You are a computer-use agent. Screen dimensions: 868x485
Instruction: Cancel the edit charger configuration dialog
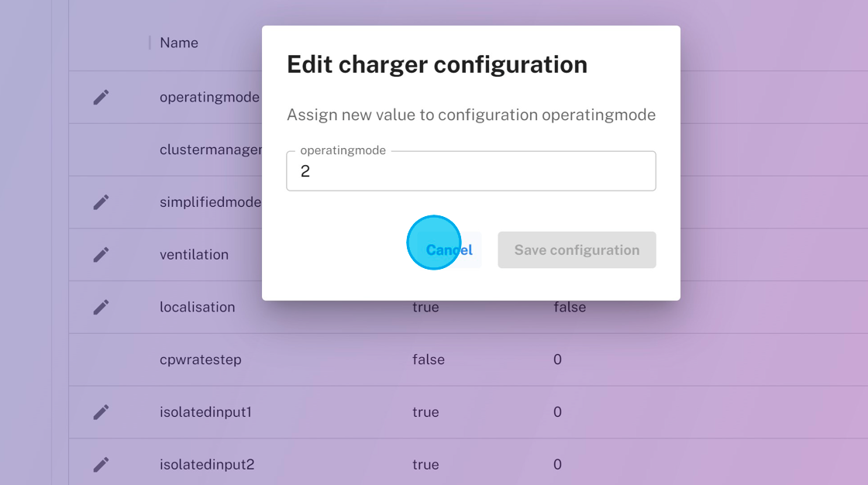tap(449, 250)
